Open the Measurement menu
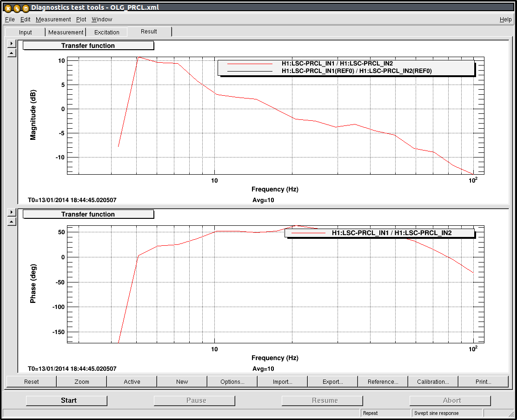The image size is (517, 420). (x=53, y=20)
